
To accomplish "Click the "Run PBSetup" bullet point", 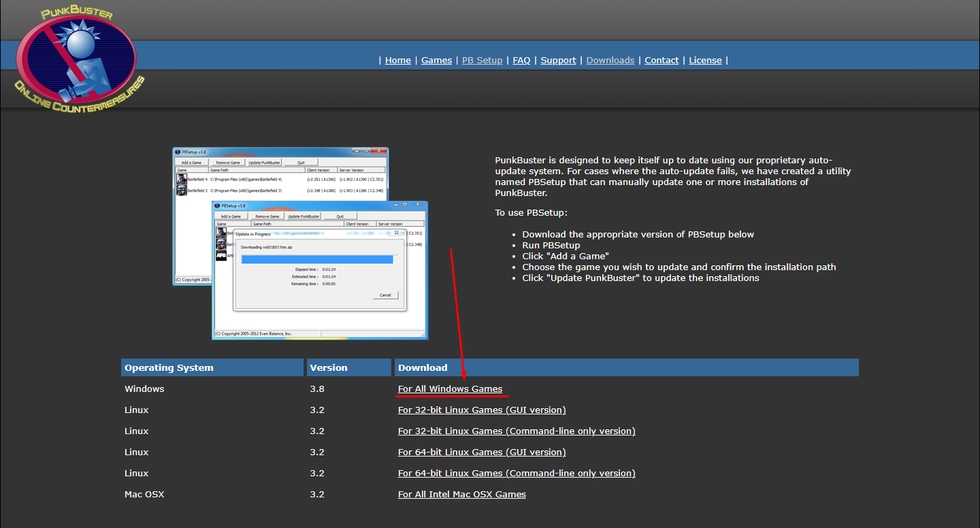I will pyautogui.click(x=551, y=246).
